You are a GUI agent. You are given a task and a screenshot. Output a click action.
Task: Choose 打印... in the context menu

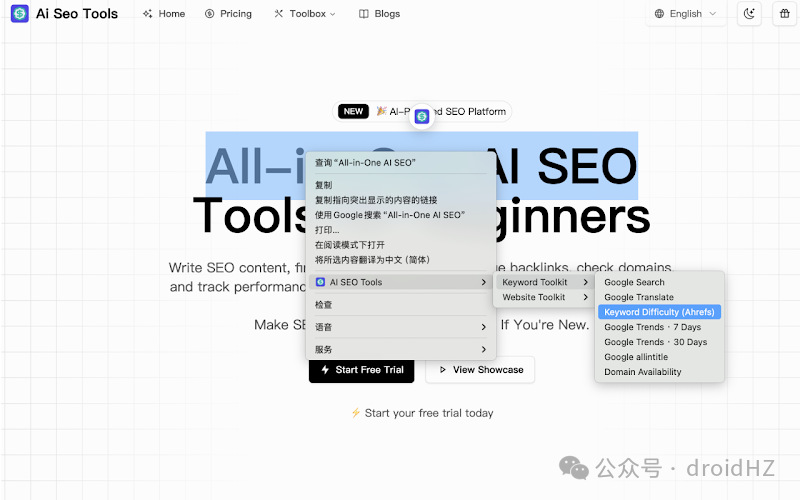402,230
